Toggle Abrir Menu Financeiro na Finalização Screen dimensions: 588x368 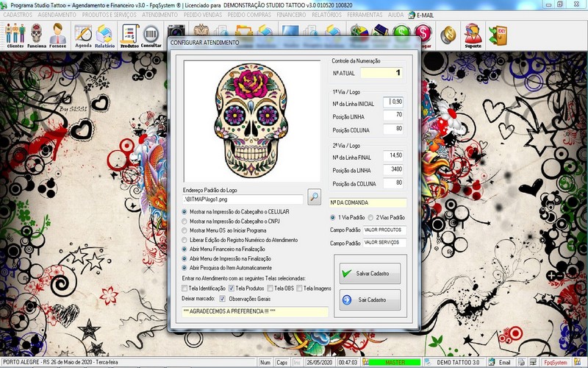point(184,249)
